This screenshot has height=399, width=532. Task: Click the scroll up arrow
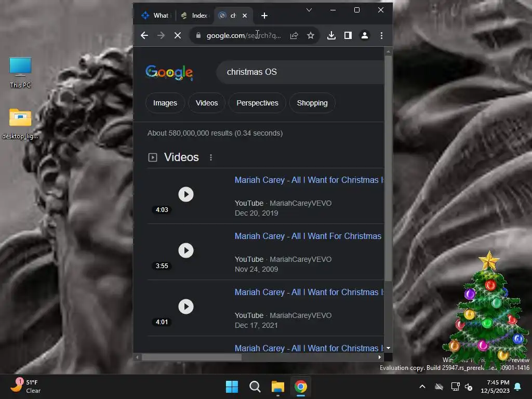click(x=388, y=51)
